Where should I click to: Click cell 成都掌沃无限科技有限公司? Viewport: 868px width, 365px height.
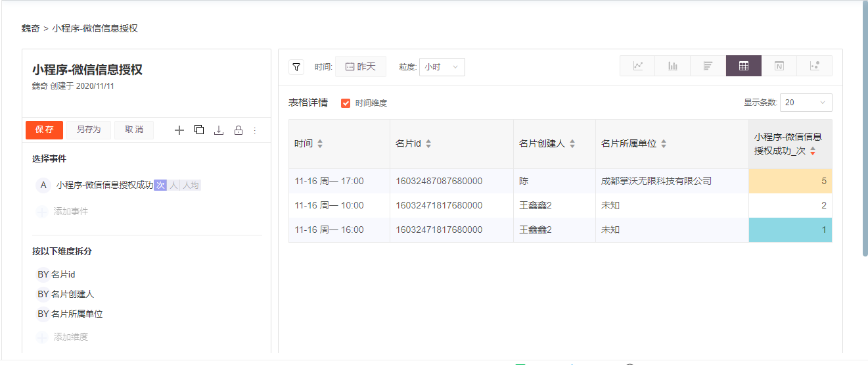(672, 181)
